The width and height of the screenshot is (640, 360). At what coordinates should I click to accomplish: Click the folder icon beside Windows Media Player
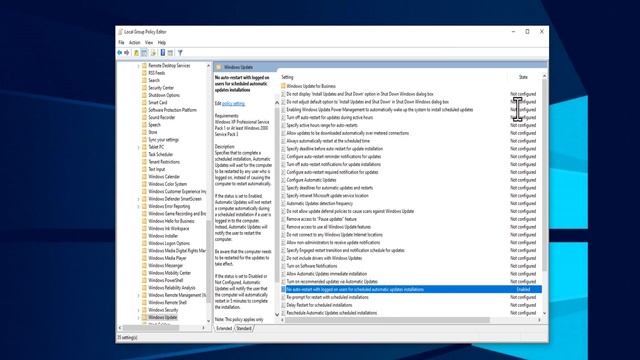[x=144, y=258]
